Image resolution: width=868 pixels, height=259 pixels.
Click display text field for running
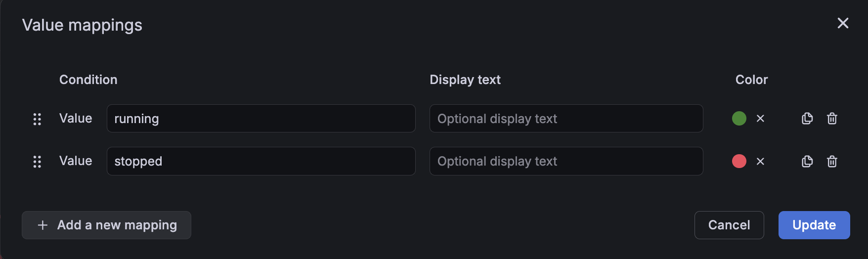click(x=566, y=119)
